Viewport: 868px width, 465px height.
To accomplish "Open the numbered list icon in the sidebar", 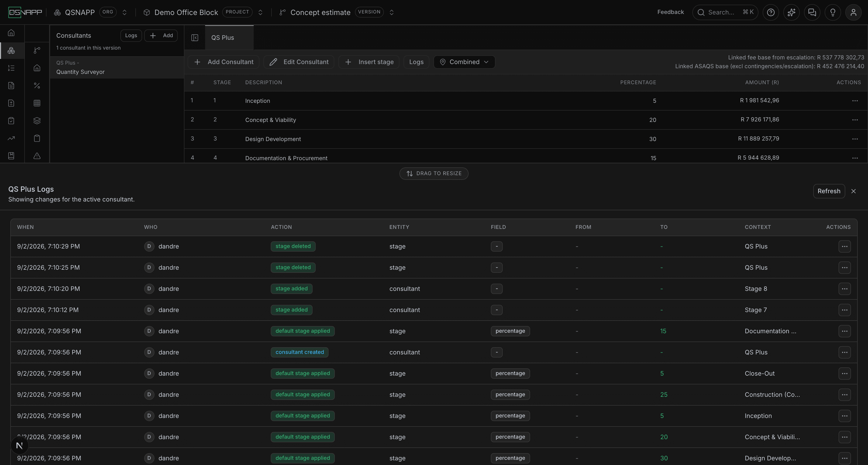I will (11, 68).
